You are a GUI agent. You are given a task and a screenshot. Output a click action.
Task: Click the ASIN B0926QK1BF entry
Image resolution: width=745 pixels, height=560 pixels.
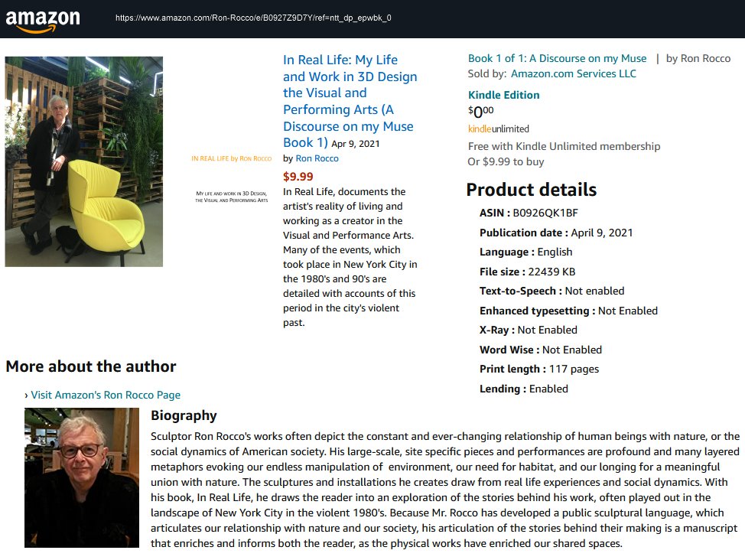point(529,213)
